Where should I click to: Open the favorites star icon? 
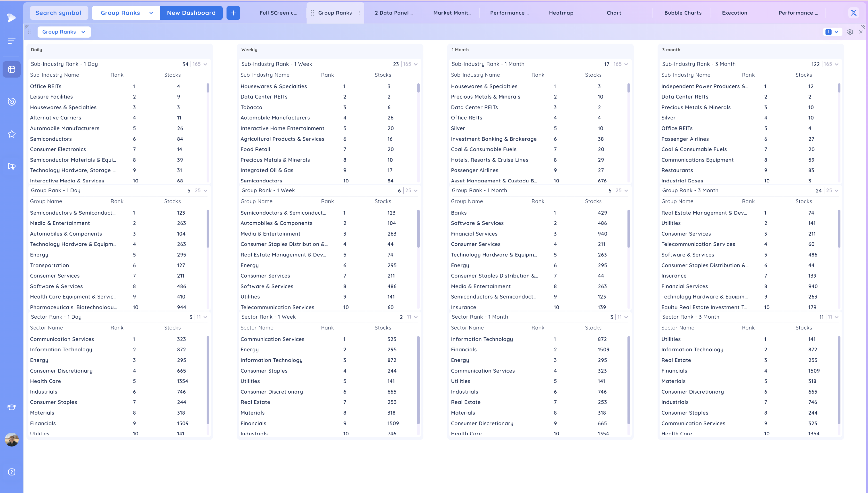12,134
